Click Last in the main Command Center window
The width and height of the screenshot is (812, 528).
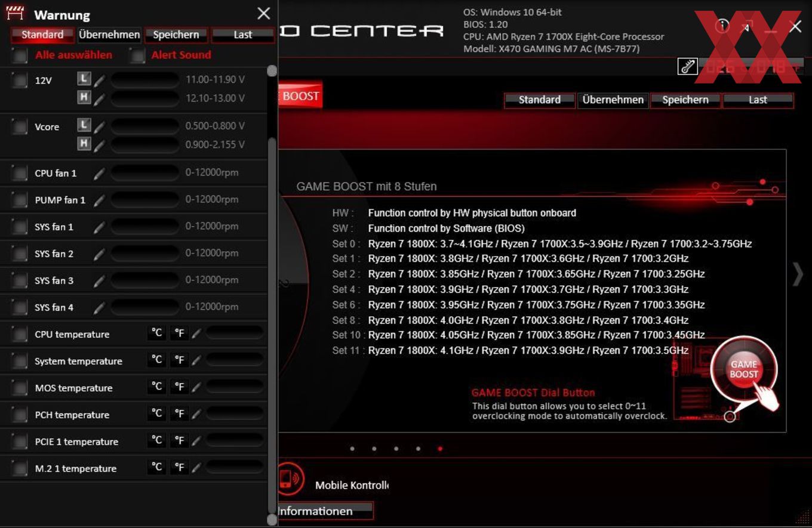758,100
